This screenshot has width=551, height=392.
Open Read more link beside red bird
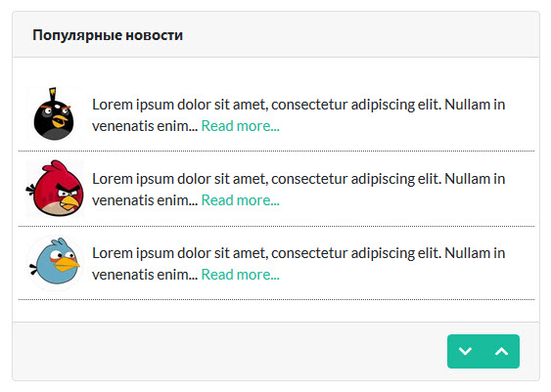241,200
